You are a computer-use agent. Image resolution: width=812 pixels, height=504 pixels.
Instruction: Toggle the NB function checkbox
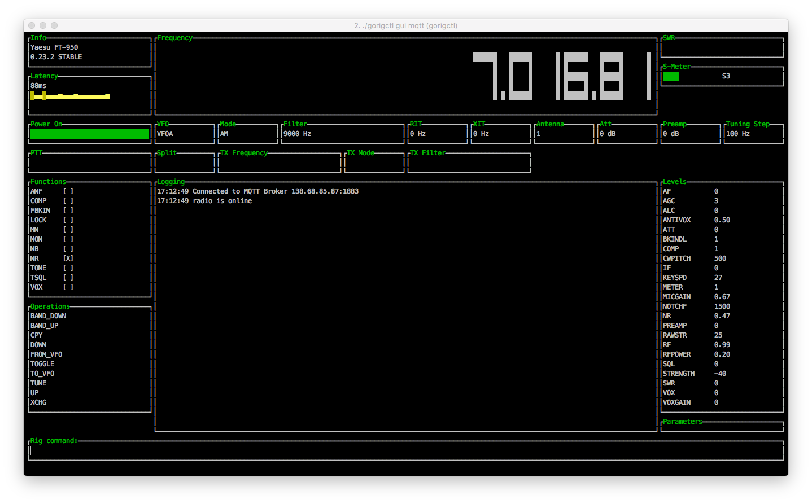(x=68, y=249)
